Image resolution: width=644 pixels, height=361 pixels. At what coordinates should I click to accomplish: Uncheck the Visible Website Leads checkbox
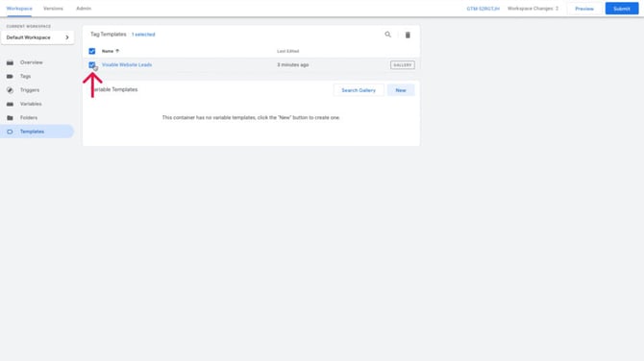click(92, 65)
